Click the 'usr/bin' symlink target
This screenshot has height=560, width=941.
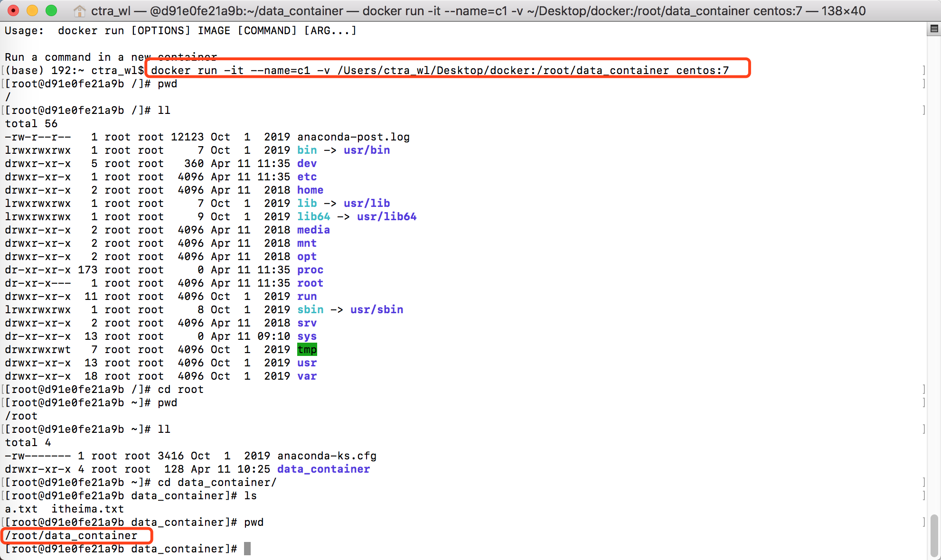367,150
